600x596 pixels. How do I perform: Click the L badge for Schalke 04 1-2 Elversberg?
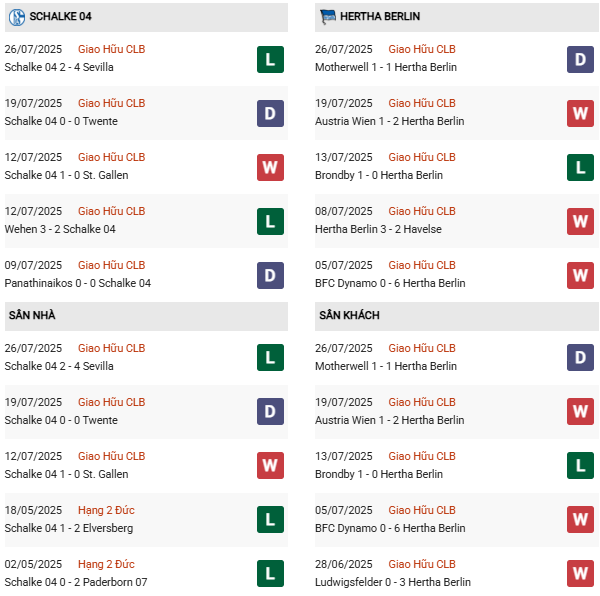coord(271,520)
